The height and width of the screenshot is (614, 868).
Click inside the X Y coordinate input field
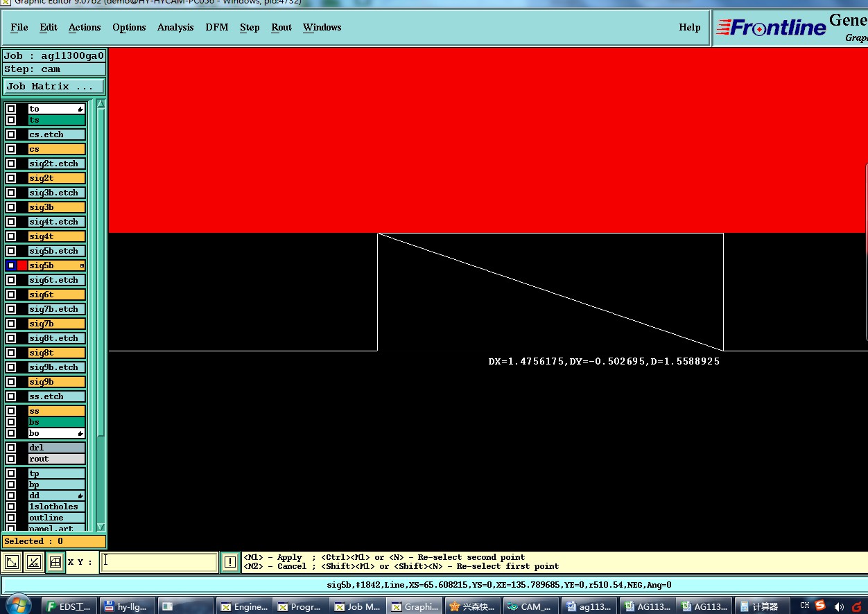pyautogui.click(x=159, y=562)
